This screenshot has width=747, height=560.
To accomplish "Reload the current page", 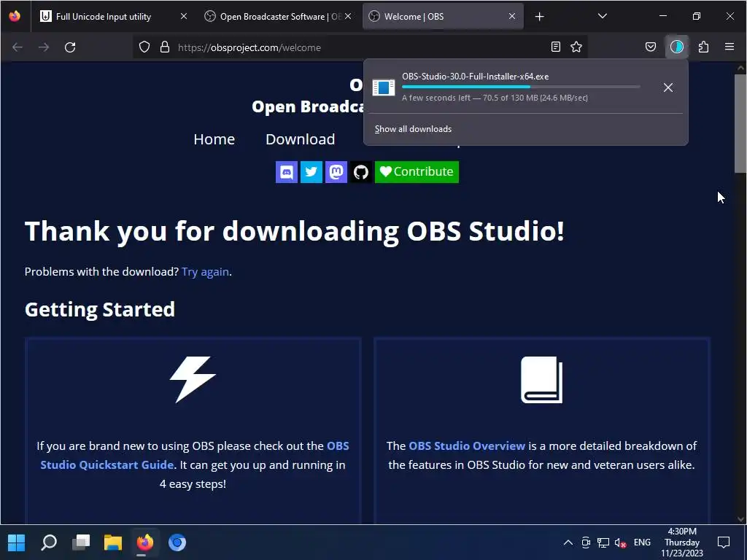I will click(x=70, y=47).
